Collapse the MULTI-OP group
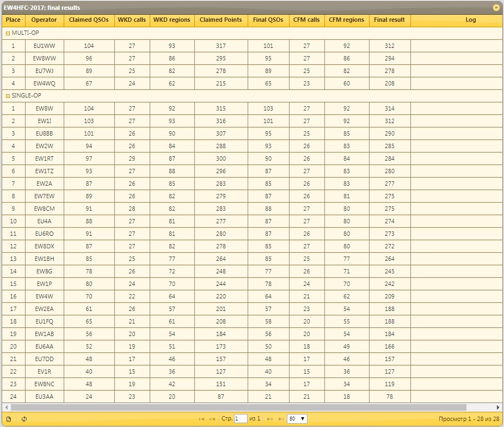The image size is (504, 427). [8, 33]
